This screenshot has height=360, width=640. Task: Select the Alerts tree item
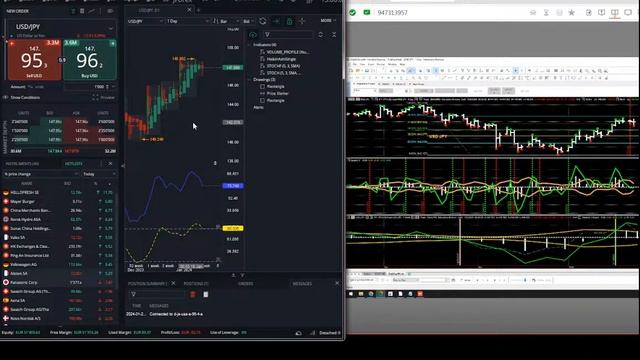258,107
